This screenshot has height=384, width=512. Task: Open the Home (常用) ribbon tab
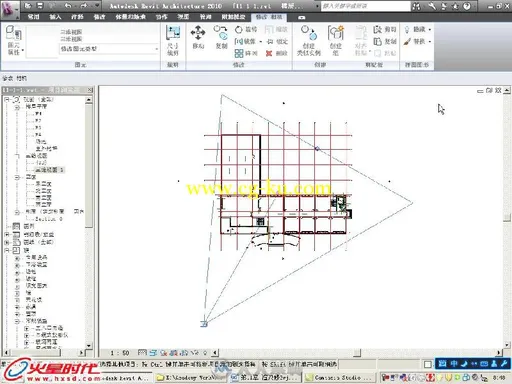[x=33, y=17]
